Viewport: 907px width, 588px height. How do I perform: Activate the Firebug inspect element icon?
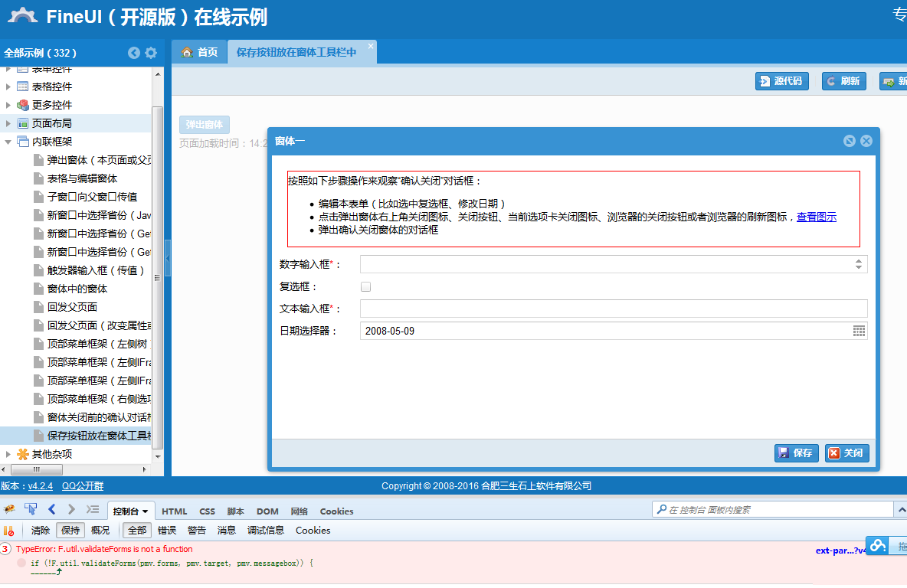[x=31, y=509]
